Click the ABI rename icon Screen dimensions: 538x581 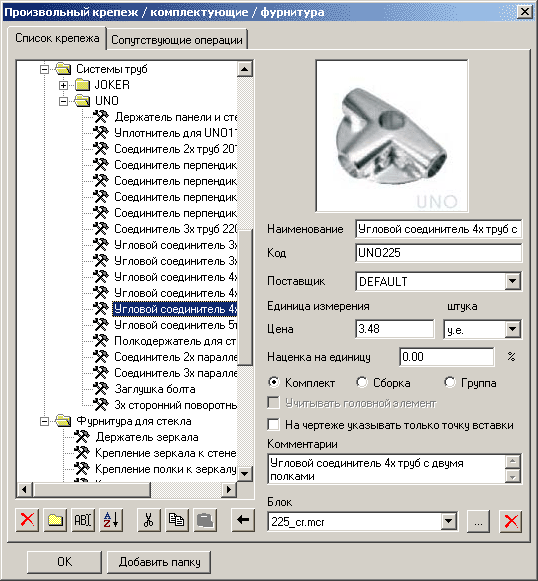coord(83,520)
